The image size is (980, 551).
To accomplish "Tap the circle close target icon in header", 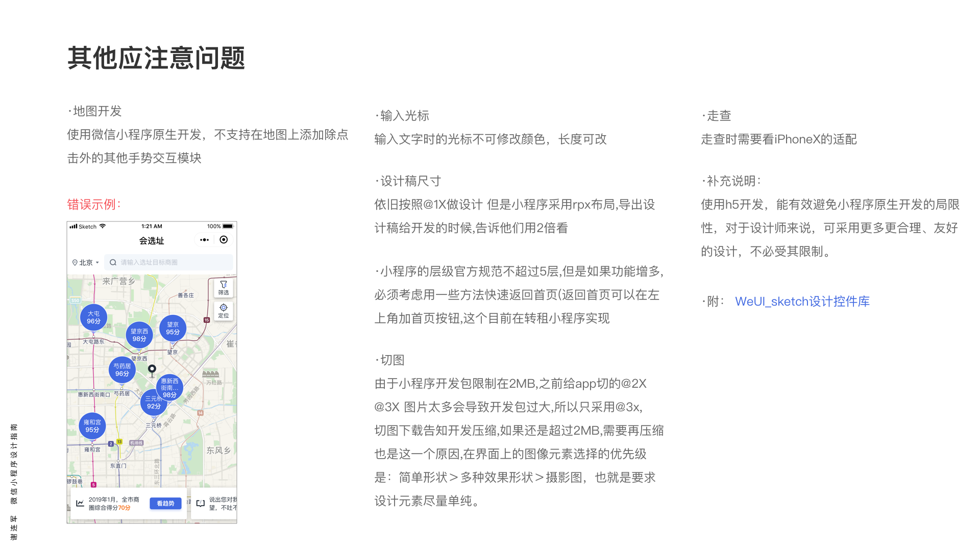I will pyautogui.click(x=224, y=240).
